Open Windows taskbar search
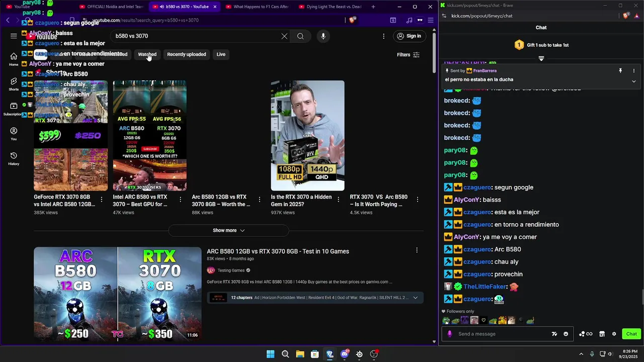644x362 pixels. (x=285, y=354)
